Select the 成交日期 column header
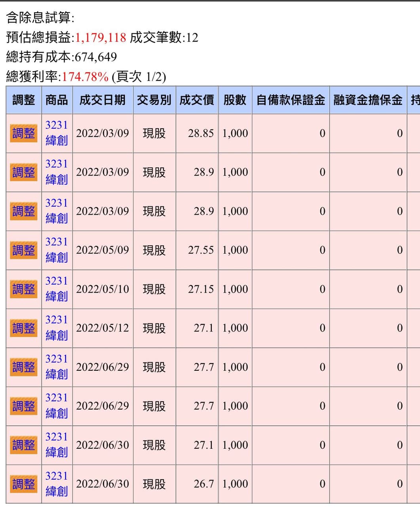The height and width of the screenshot is (507, 420). pos(103,100)
